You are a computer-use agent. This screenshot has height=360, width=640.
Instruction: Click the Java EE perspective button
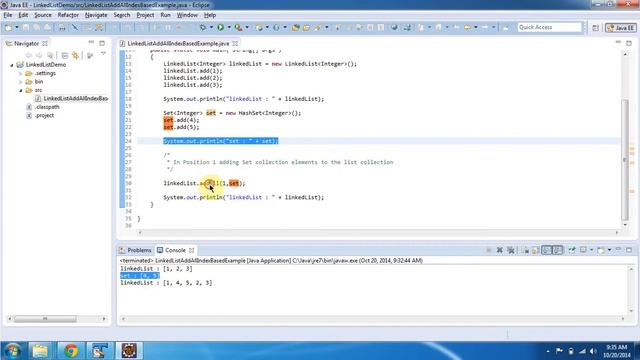tap(620, 28)
